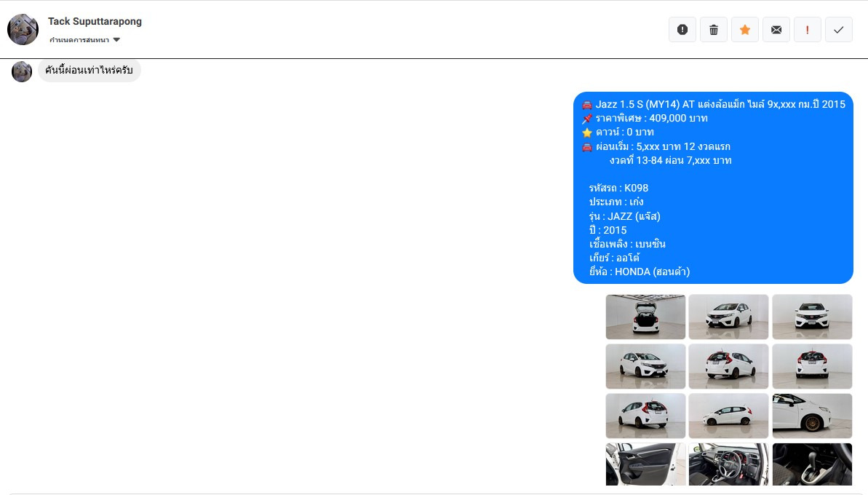Open interior door panel photo
This screenshot has height=495, width=868.
[645, 464]
